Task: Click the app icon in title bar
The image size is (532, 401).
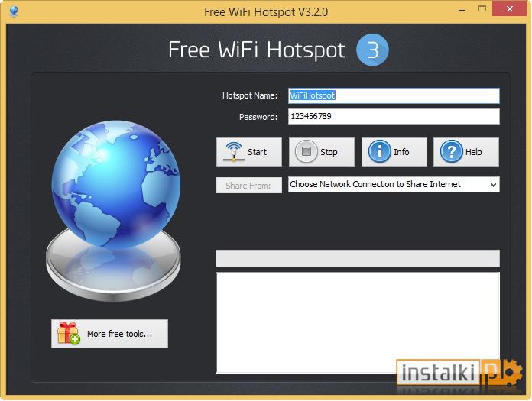Action: pos(14,11)
